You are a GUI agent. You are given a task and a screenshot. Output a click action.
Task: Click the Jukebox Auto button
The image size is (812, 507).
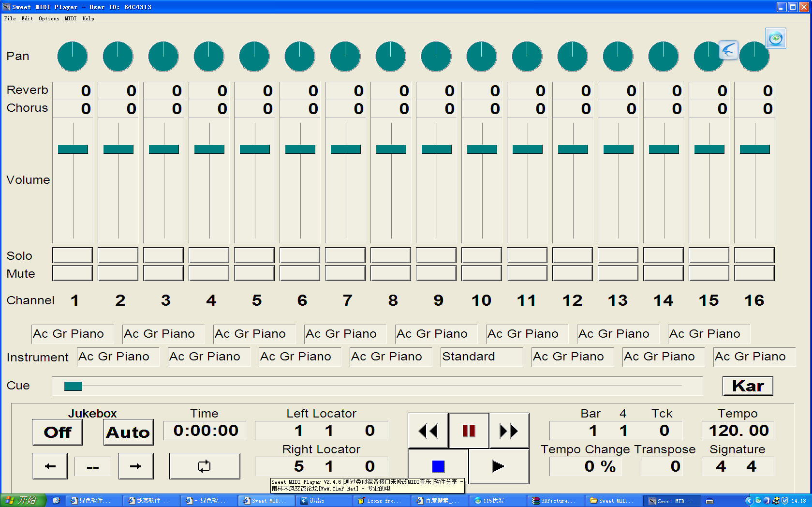[128, 432]
